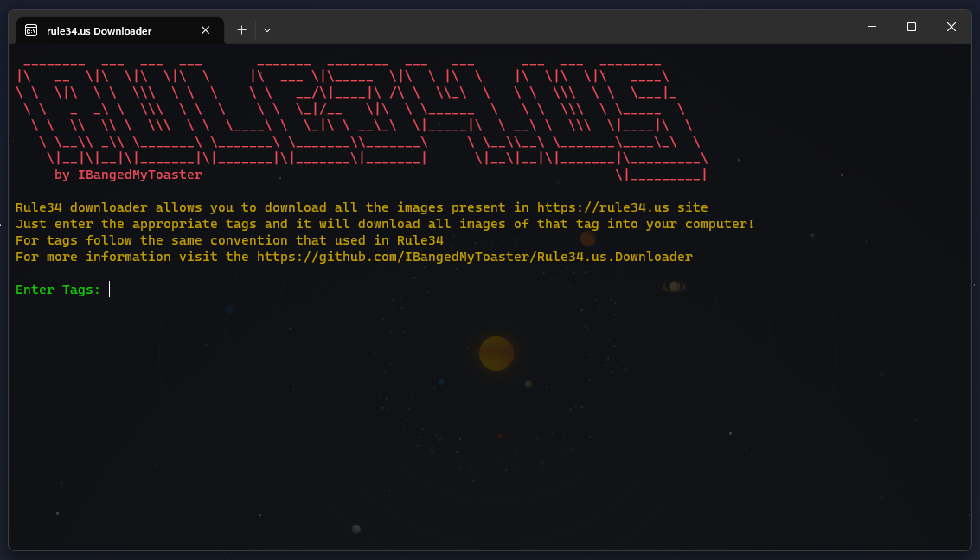Click the line about Rule34 tag conventions
This screenshot has height=560, width=980.
pos(229,239)
